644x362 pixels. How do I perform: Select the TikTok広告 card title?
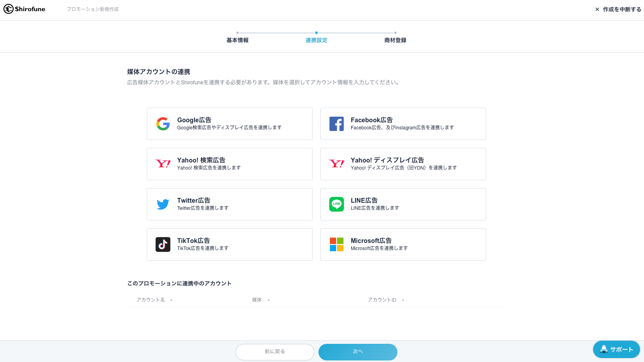click(x=193, y=241)
